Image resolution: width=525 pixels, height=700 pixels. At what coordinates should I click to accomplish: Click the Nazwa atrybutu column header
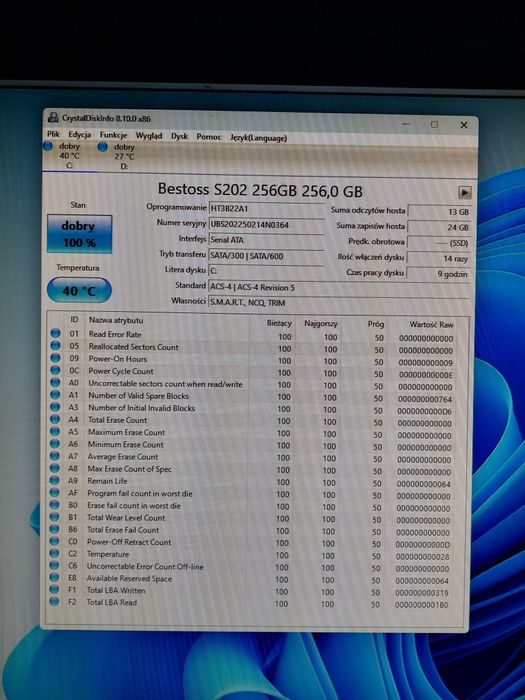click(116, 320)
